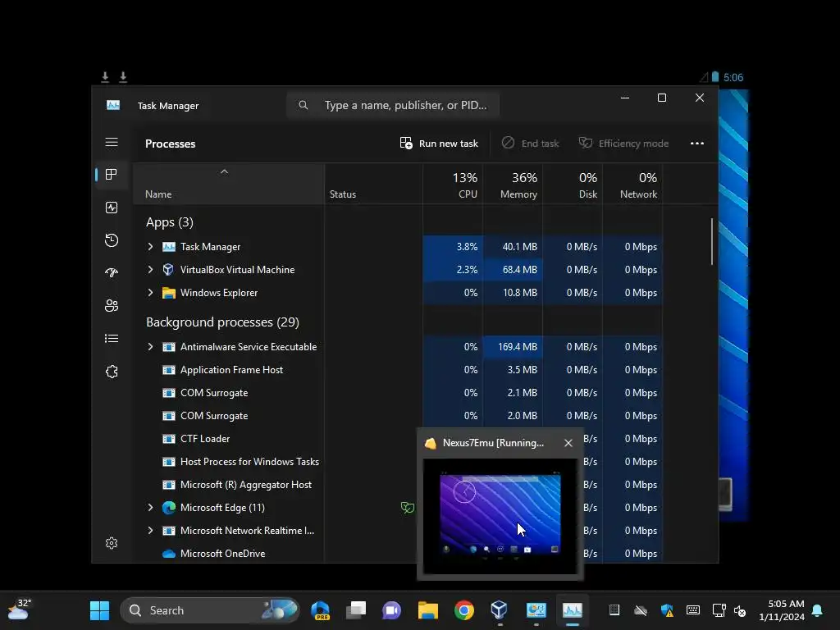
Task: Sort processes by Network column
Action: (632, 184)
